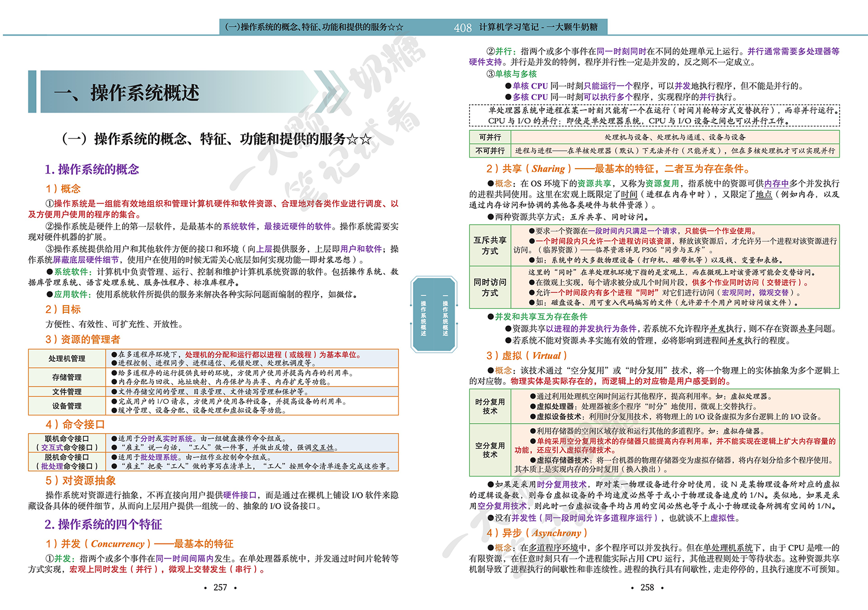Select the subheading 3）资源的管理者
Viewport: 868px width, 610px height.
click(x=83, y=339)
